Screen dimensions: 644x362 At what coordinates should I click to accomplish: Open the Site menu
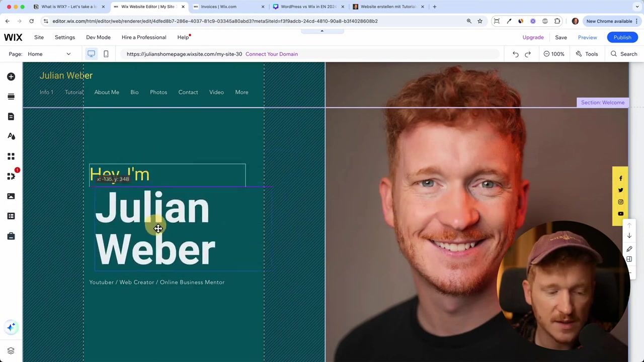[x=39, y=37]
